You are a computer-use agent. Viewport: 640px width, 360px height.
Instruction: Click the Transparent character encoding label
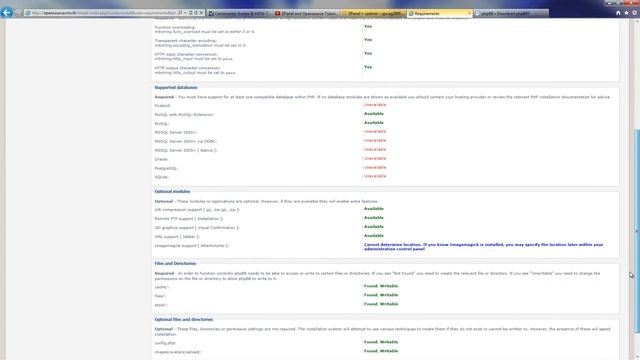[186, 41]
